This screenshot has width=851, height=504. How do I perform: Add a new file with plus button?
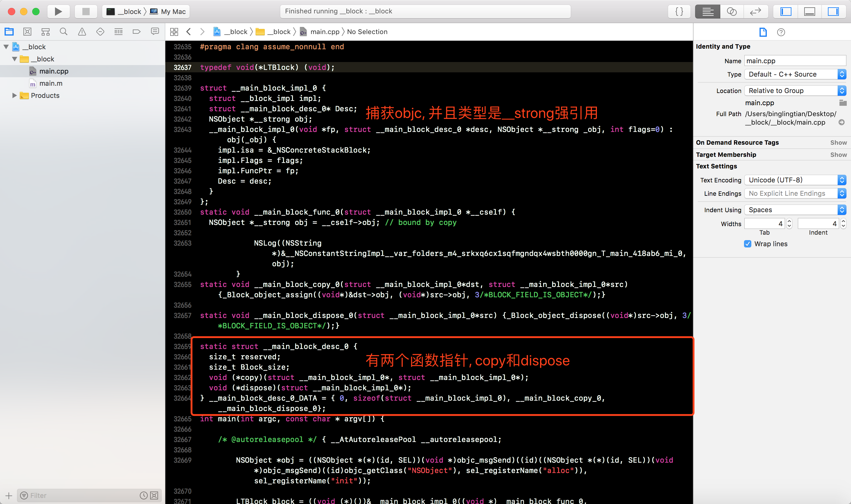point(9,495)
